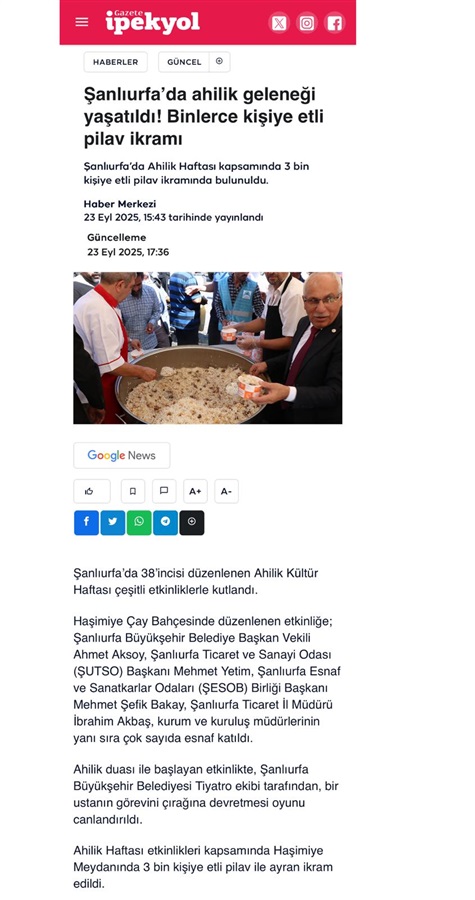Share the article via WhatsApp
The image size is (475, 900).
[x=139, y=522]
